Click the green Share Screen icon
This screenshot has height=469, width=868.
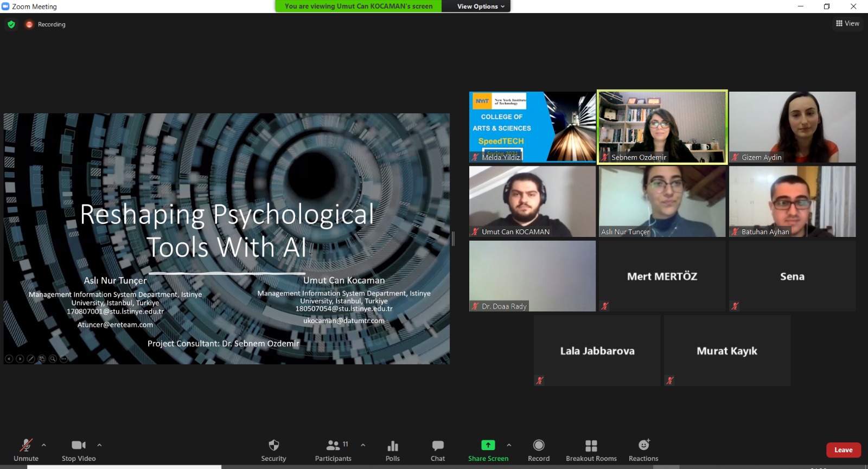[488, 445]
